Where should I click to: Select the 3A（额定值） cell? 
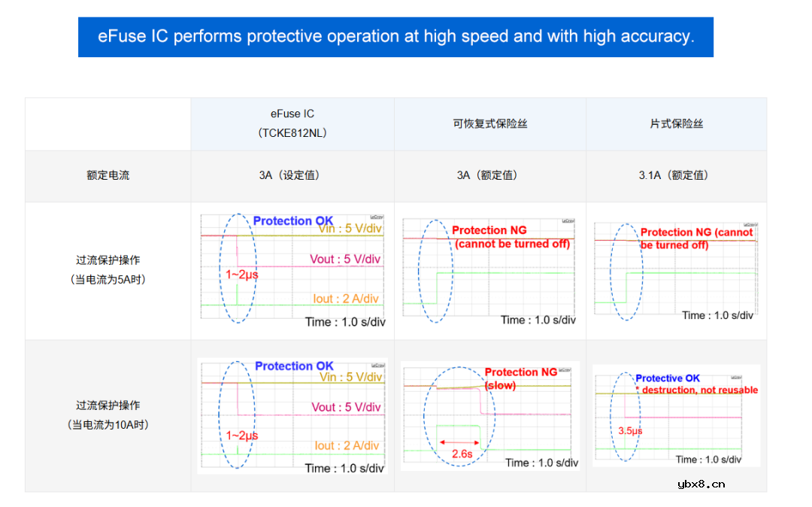coord(489,175)
